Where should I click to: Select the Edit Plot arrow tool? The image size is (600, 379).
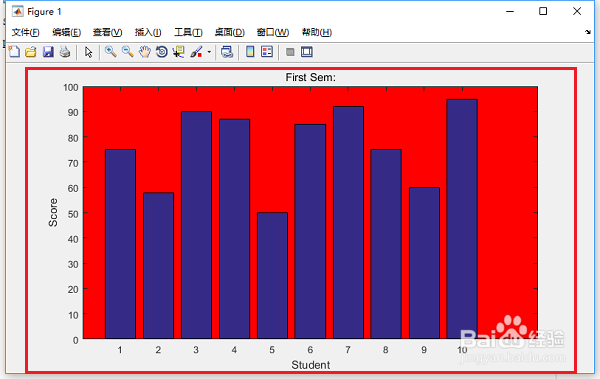[x=88, y=52]
